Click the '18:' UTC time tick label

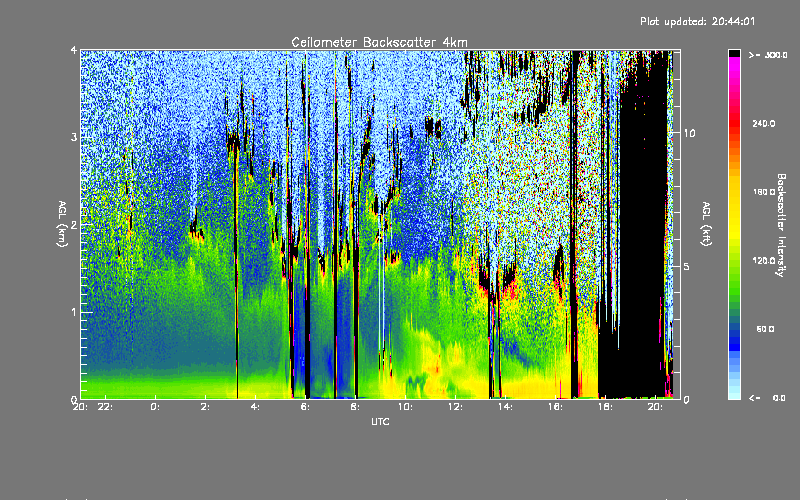pyautogui.click(x=605, y=407)
